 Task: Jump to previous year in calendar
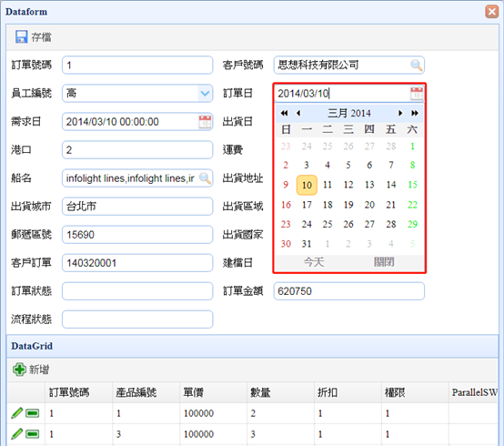[285, 113]
